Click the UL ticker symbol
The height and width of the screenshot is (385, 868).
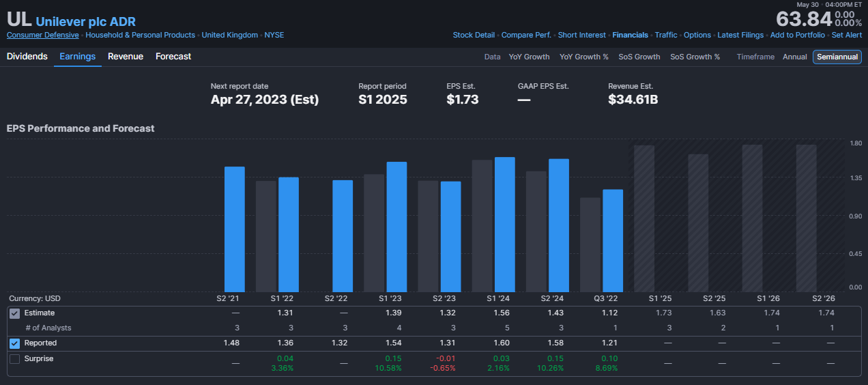click(18, 20)
